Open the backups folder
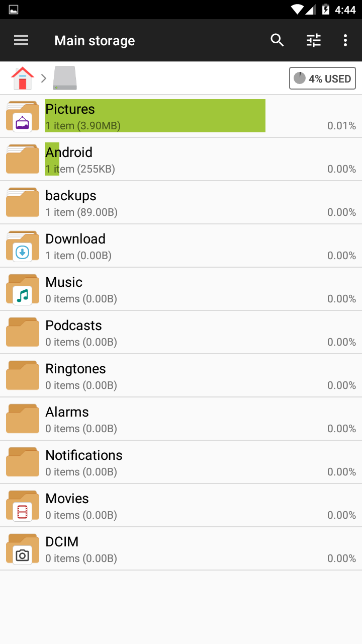362x644 pixels. [151, 202]
